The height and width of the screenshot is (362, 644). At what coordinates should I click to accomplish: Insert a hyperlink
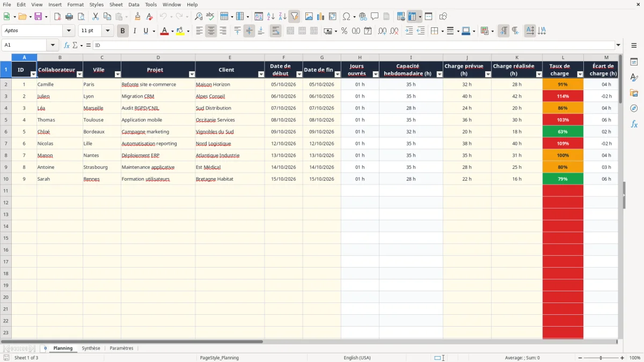click(363, 17)
